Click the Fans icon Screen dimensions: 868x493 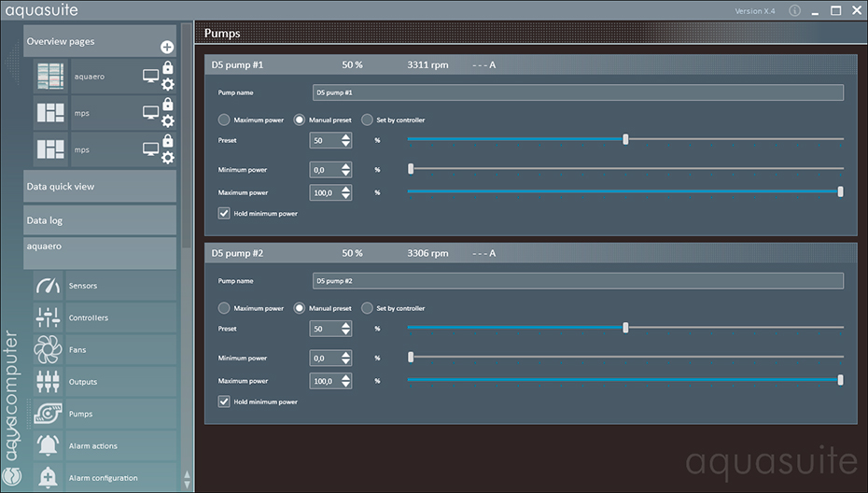(x=49, y=349)
